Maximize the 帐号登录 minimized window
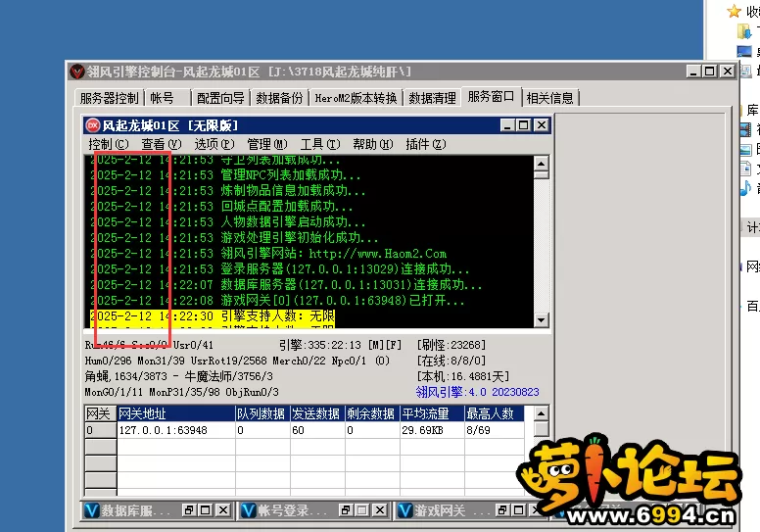Screen dimensions: 760x532 coord(362,510)
